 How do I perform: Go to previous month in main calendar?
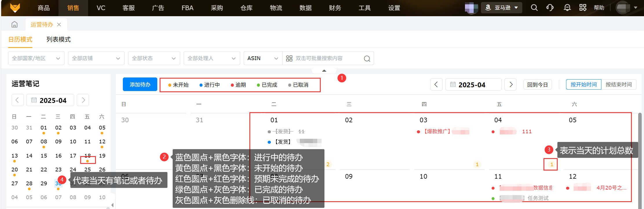[436, 84]
